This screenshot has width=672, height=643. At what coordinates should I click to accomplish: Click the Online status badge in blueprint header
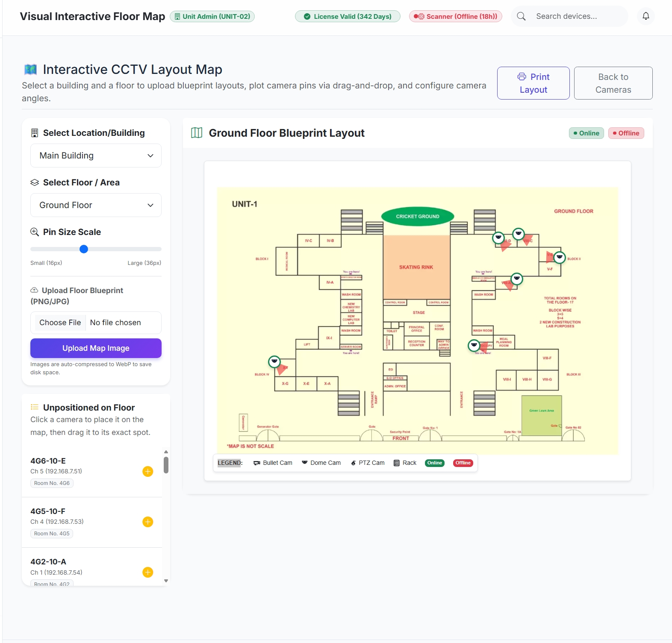(587, 133)
